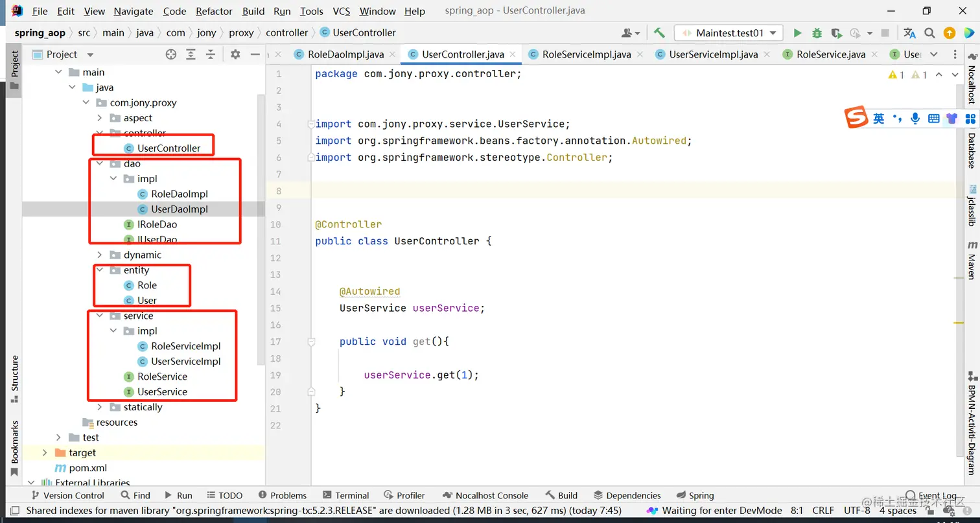Click the hammer Build Project icon
Image resolution: width=980 pixels, height=523 pixels.
pos(659,32)
